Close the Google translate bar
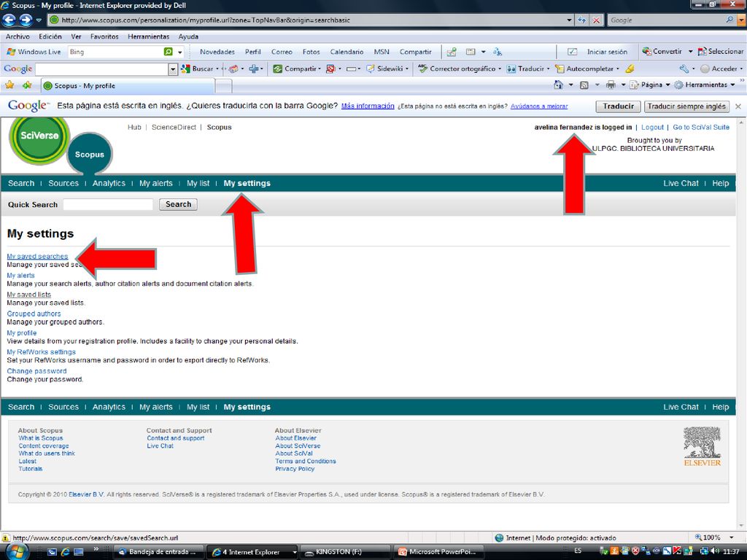The image size is (747, 560). click(738, 106)
